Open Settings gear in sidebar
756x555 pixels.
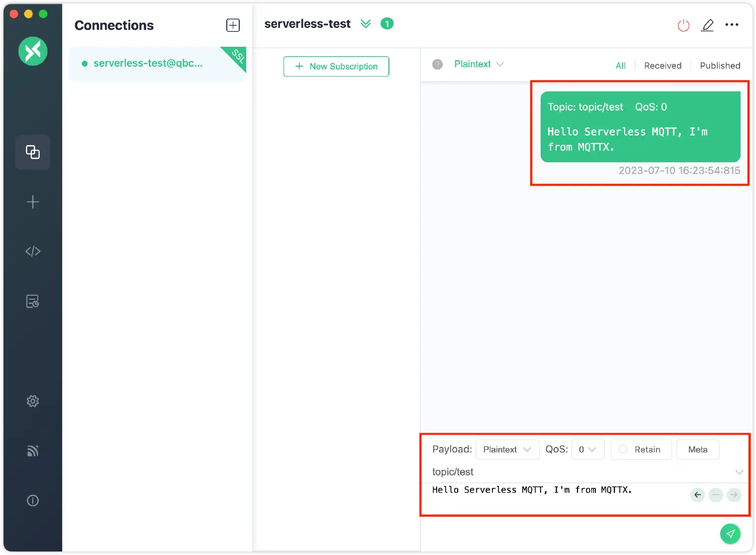coord(33,401)
